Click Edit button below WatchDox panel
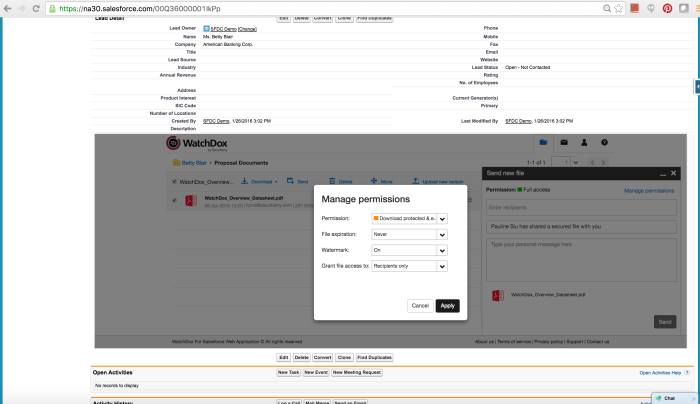This screenshot has width=700, height=404. (283, 358)
